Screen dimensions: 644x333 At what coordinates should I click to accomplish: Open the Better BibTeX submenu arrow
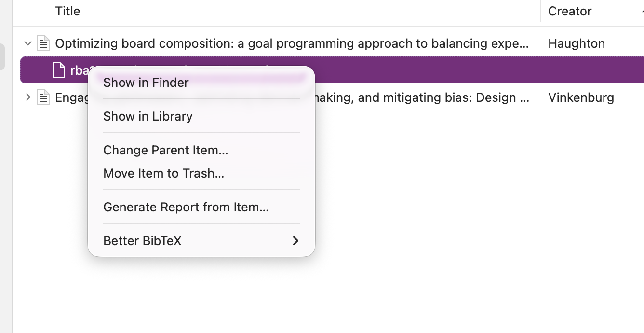click(295, 240)
